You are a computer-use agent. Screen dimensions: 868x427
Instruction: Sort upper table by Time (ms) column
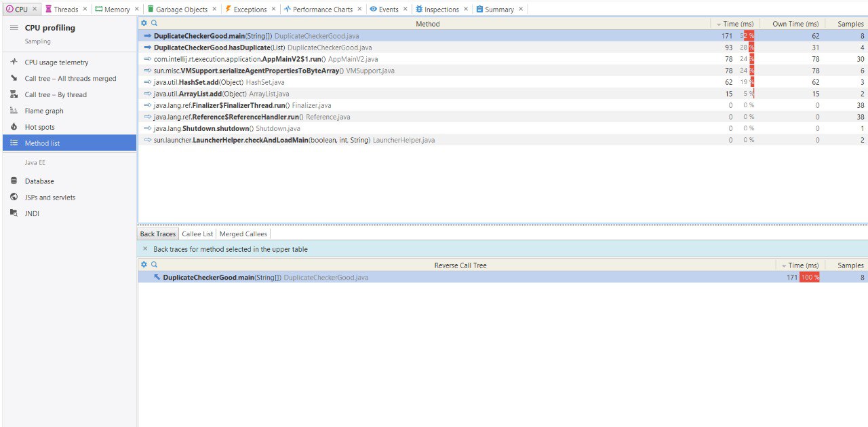735,24
